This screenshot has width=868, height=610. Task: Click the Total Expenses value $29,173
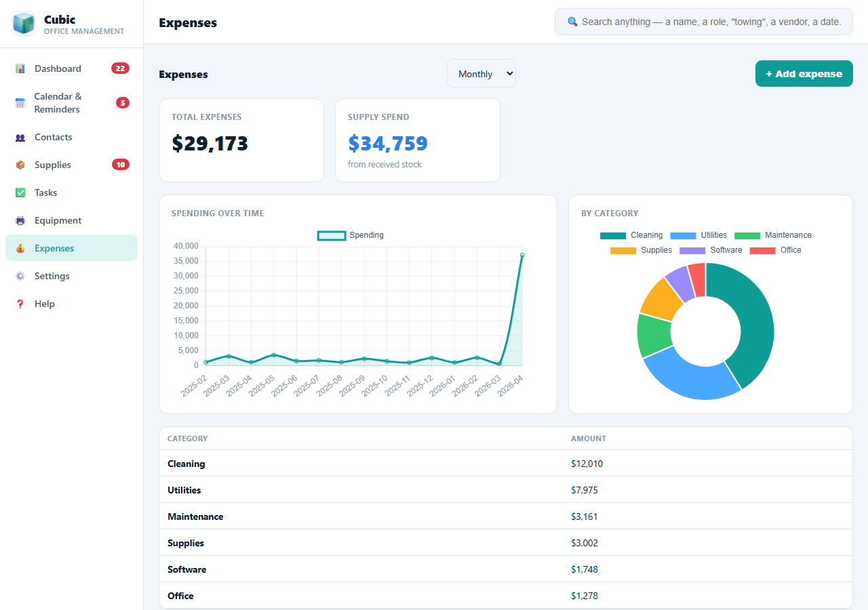click(x=210, y=144)
